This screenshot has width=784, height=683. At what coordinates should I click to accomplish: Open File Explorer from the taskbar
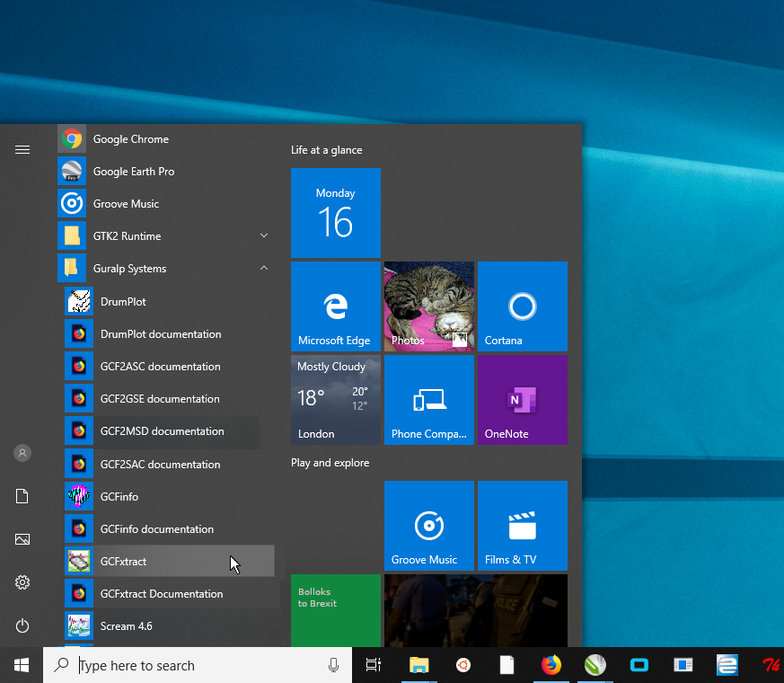click(419, 665)
